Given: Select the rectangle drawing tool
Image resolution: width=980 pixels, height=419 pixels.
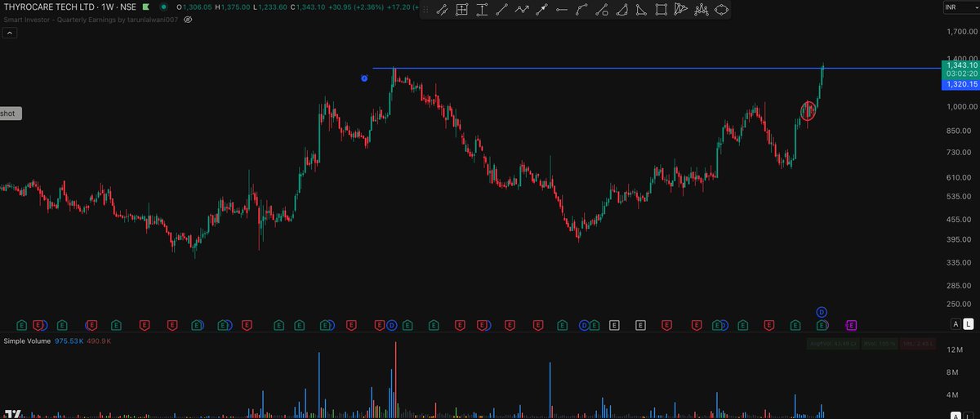Looking at the screenshot, I should (661, 10).
